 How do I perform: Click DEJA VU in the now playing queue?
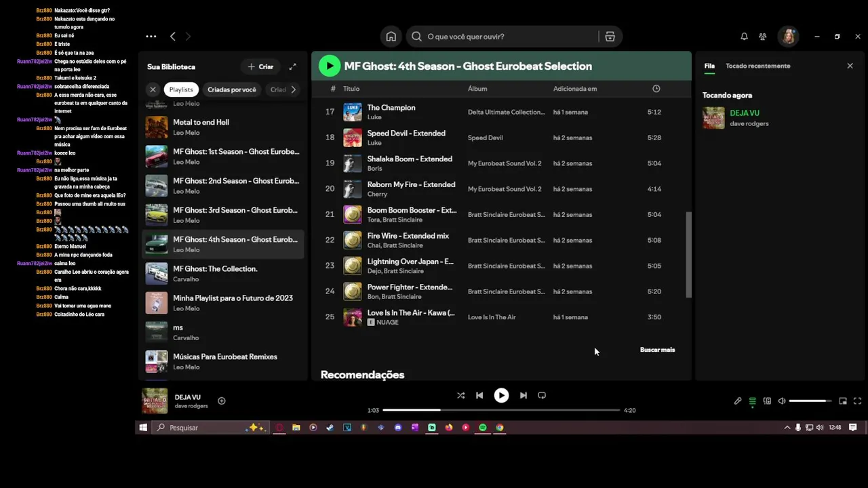pyautogui.click(x=744, y=113)
